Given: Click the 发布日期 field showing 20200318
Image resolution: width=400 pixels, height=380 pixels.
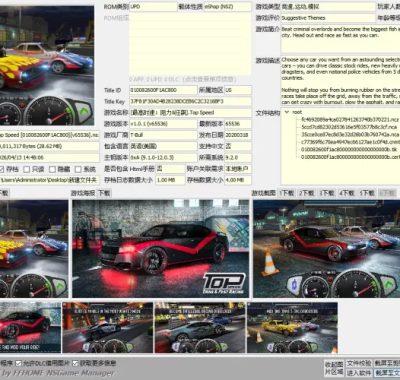Looking at the screenshot, I should 238,135.
